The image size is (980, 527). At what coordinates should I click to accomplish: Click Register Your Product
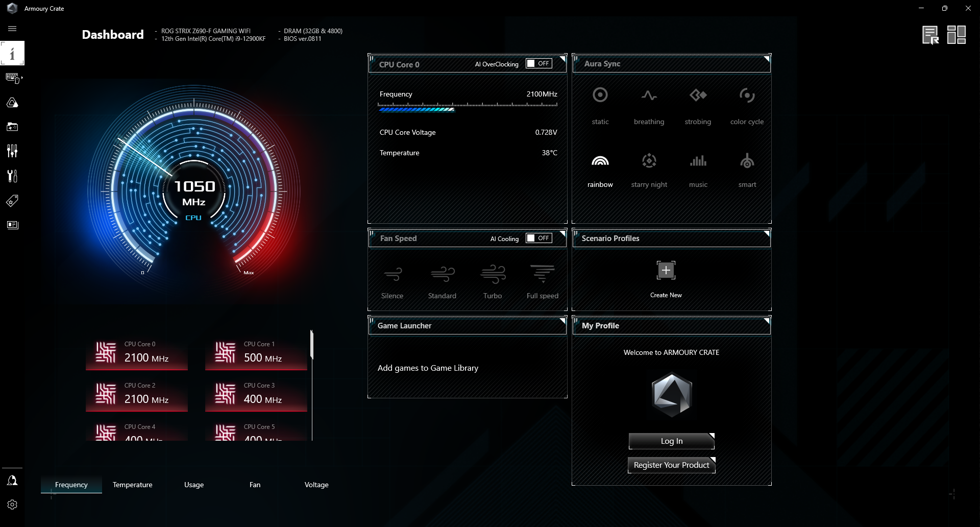point(671,465)
